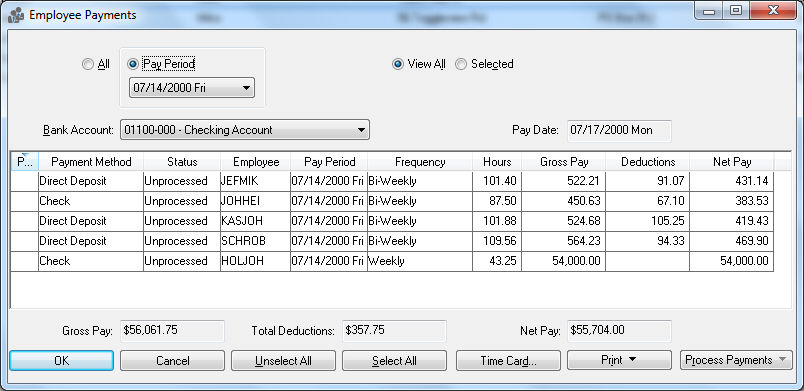804x391 pixels.
Task: Click deductions value 94.33
Action: pos(648,241)
